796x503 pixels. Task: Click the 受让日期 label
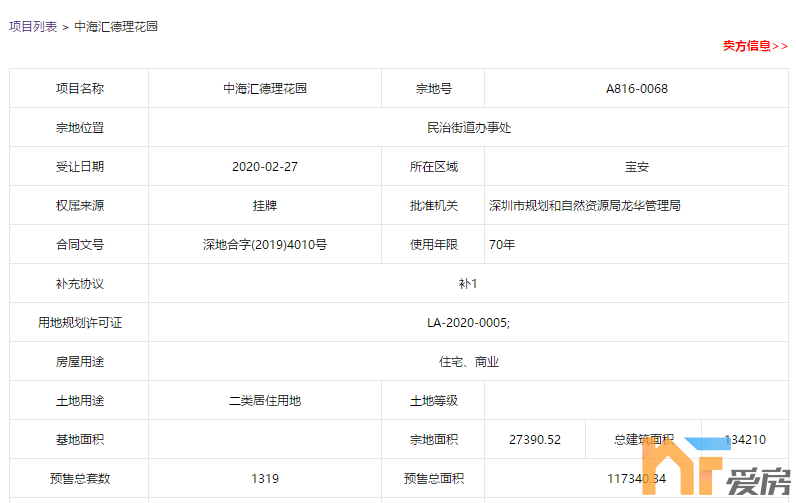tap(80, 167)
